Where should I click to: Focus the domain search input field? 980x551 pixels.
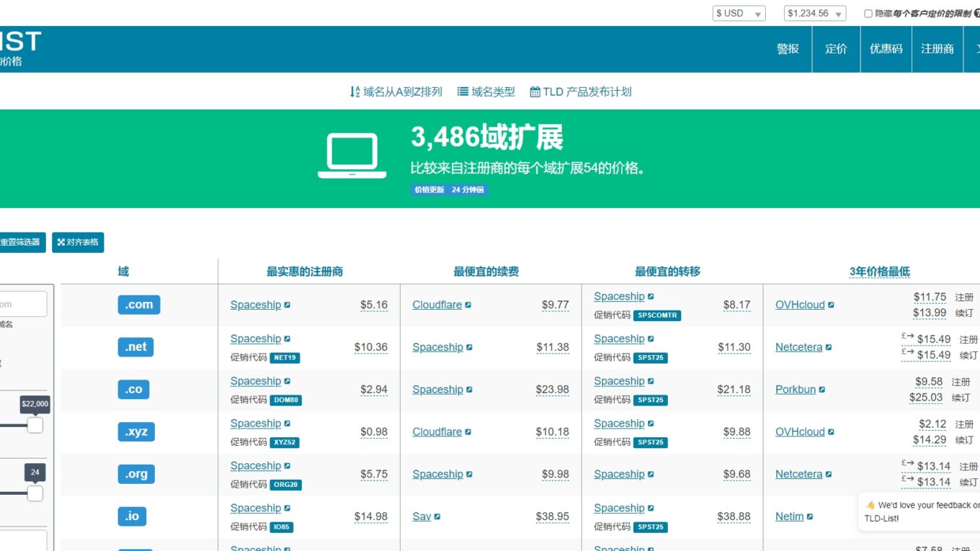click(x=23, y=304)
